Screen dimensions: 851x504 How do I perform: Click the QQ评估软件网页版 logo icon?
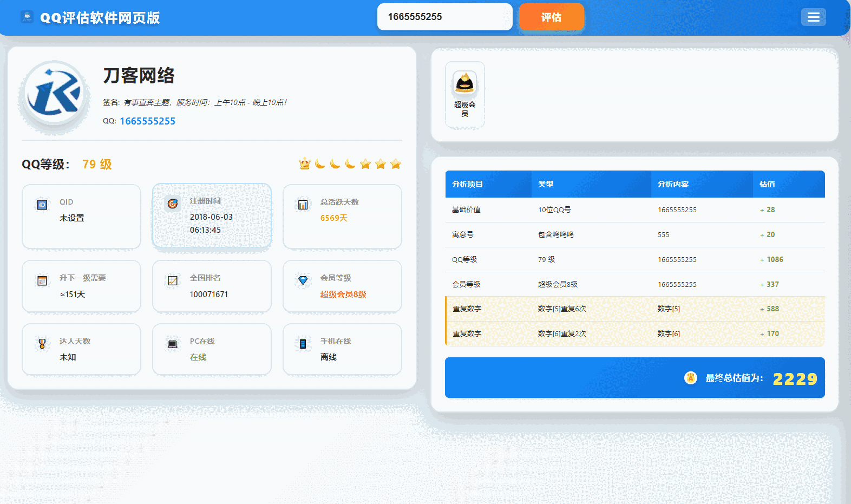pyautogui.click(x=27, y=17)
